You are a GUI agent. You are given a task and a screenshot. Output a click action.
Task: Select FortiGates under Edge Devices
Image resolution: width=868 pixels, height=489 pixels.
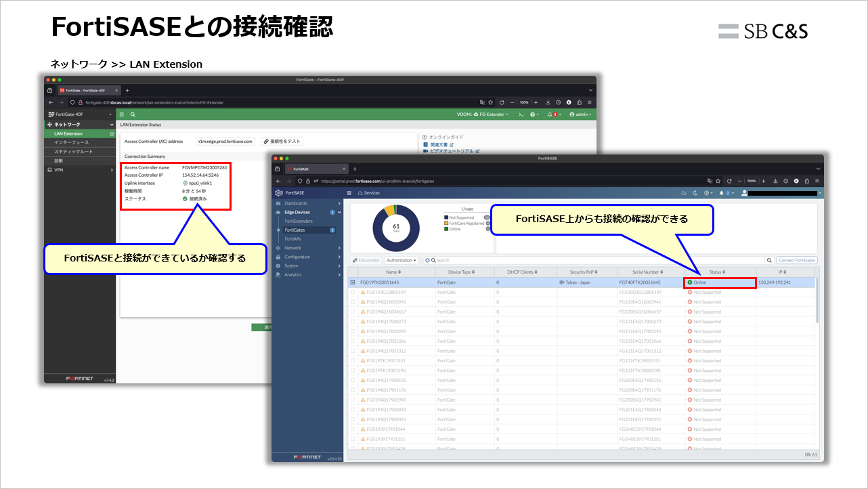pyautogui.click(x=297, y=230)
